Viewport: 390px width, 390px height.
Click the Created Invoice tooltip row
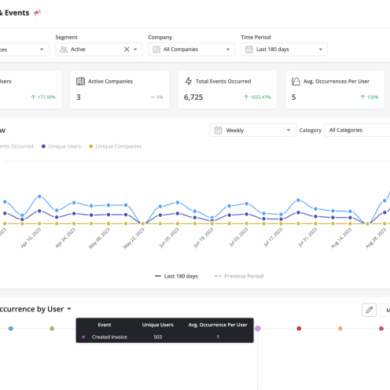165,337
